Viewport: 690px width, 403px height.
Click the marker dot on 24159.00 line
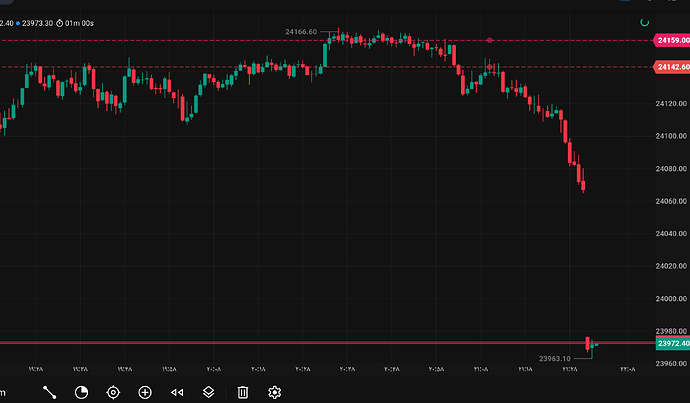pyautogui.click(x=490, y=40)
